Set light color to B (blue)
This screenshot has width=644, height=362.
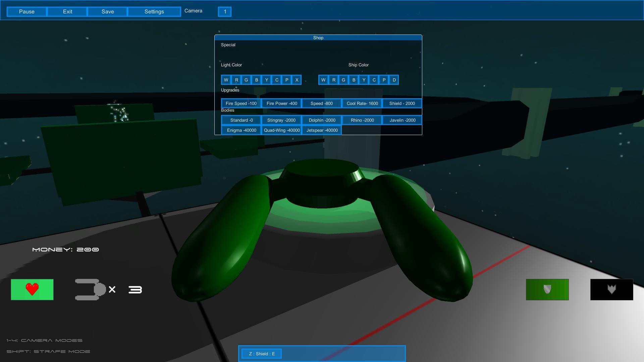[257, 80]
